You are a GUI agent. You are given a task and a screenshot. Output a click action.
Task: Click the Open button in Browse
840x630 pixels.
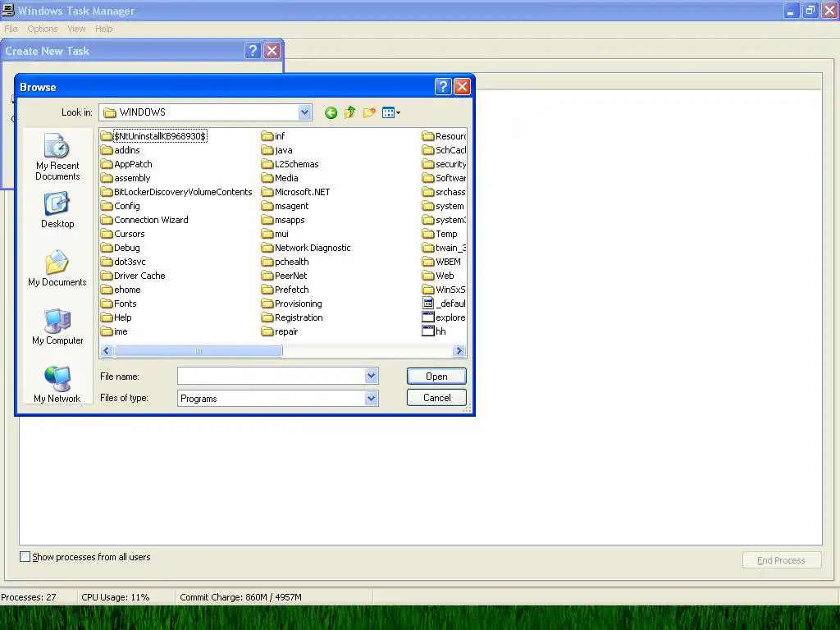coord(436,376)
